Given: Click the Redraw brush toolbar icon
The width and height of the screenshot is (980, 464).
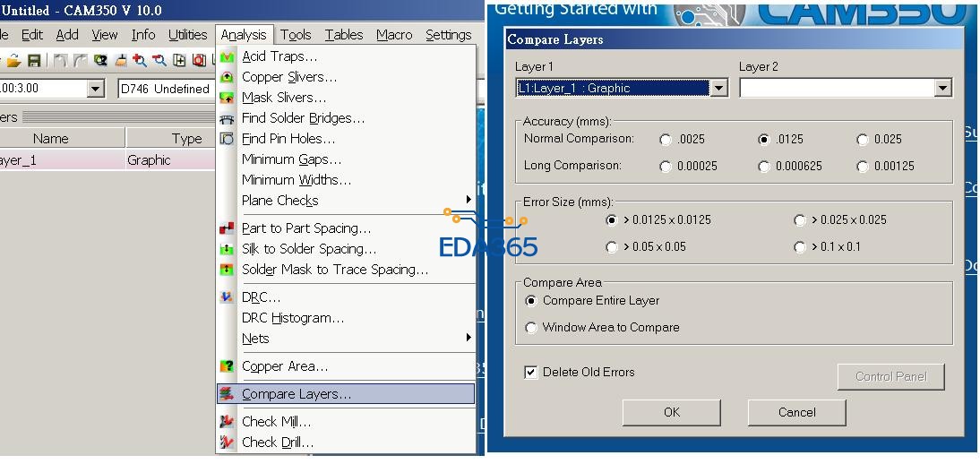Looking at the screenshot, I should tap(121, 61).
